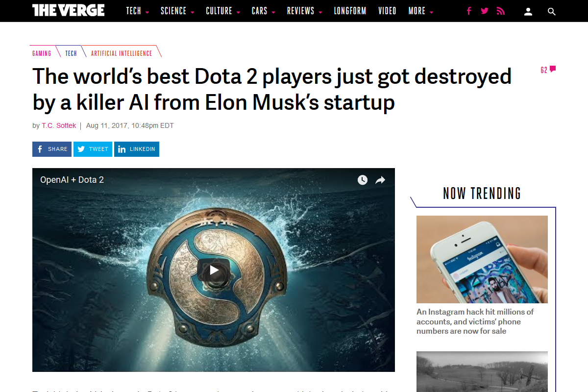The image size is (588, 392).
Task: Open The Verge Facebook page icon
Action: click(x=469, y=11)
